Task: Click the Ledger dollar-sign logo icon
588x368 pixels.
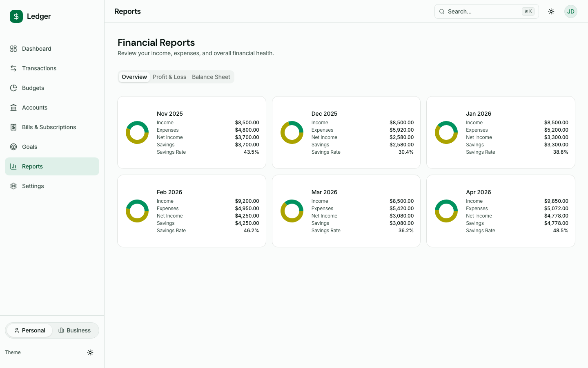Action: [16, 16]
